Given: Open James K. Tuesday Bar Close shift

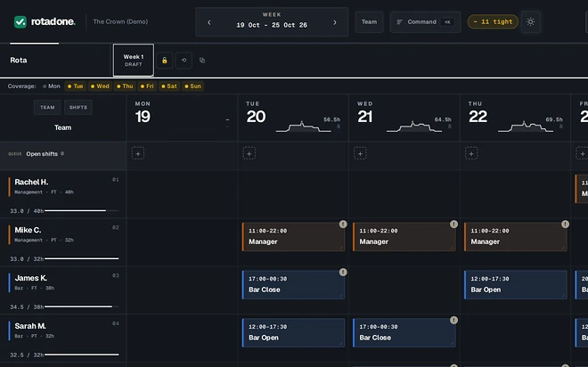Looking at the screenshot, I should tap(293, 285).
